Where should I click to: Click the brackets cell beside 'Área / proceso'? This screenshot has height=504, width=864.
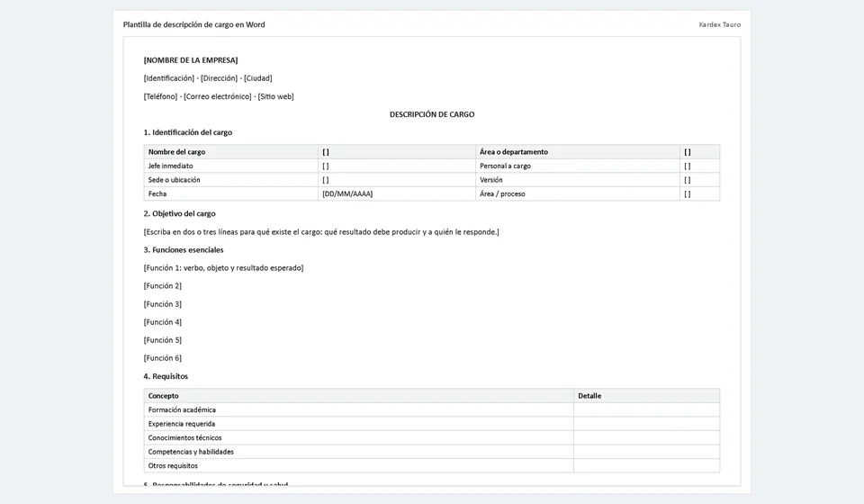pos(700,193)
